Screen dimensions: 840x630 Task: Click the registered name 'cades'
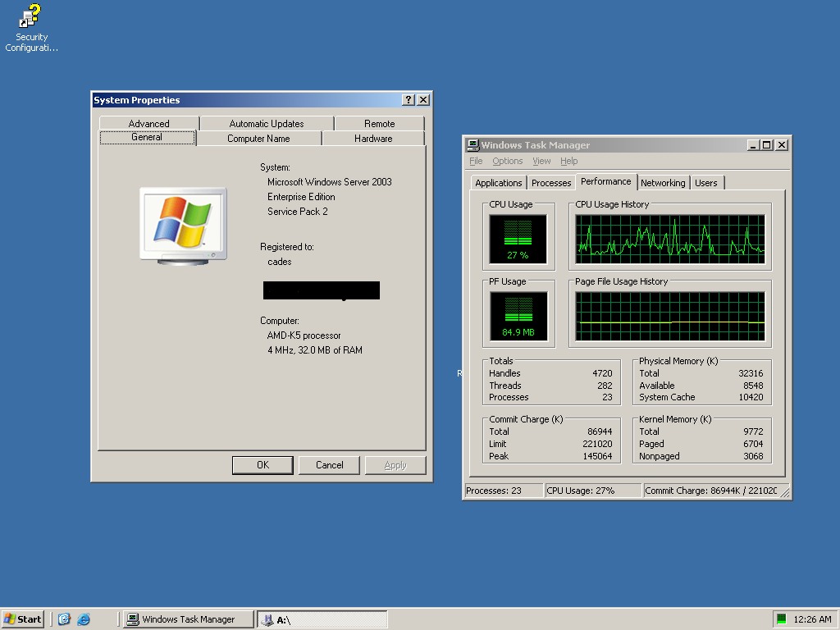tap(279, 262)
